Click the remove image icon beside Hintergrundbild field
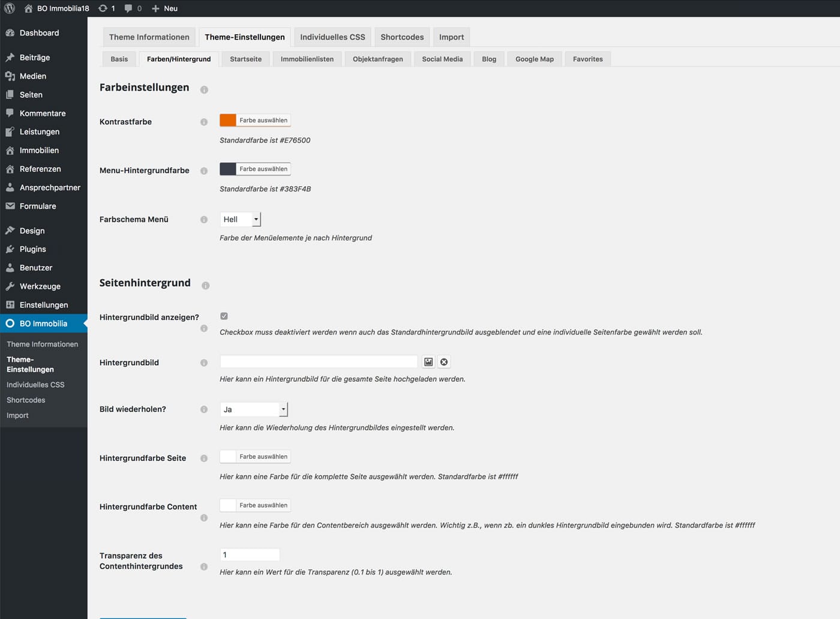 [x=444, y=362]
